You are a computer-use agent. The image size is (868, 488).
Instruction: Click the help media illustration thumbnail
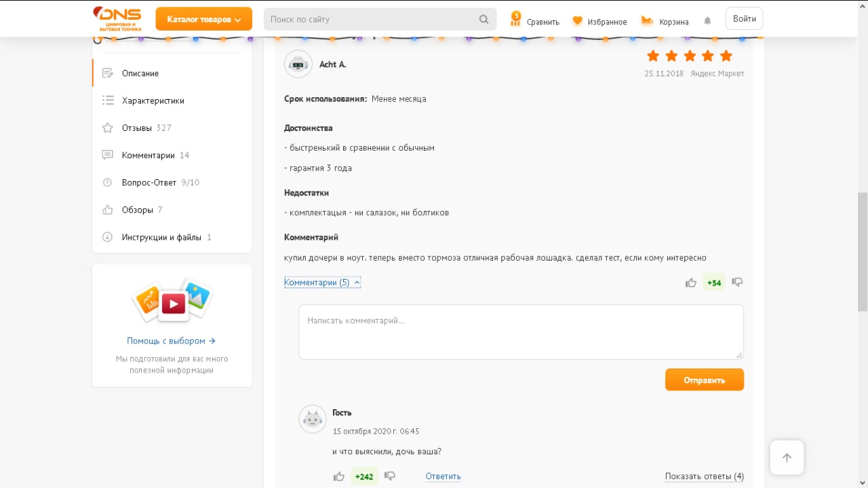[x=172, y=300]
